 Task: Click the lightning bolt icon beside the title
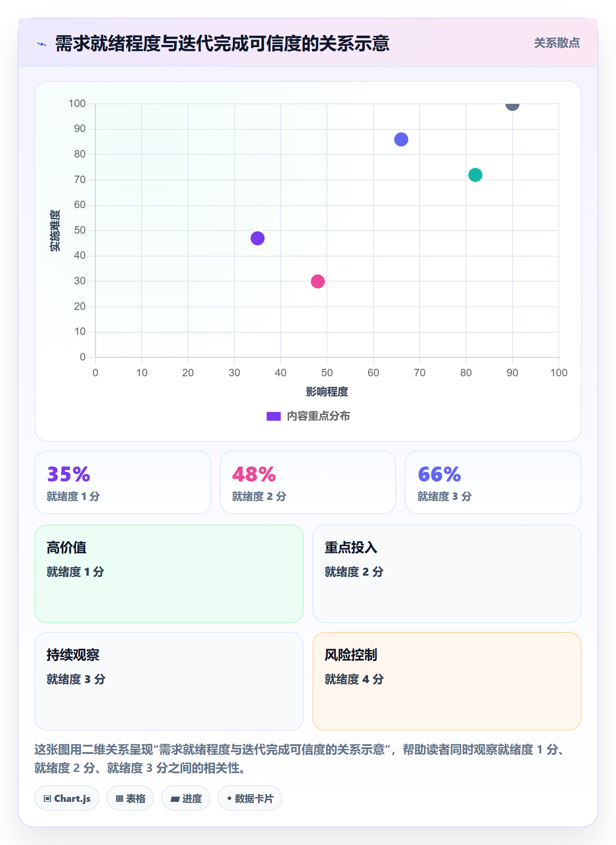[42, 44]
